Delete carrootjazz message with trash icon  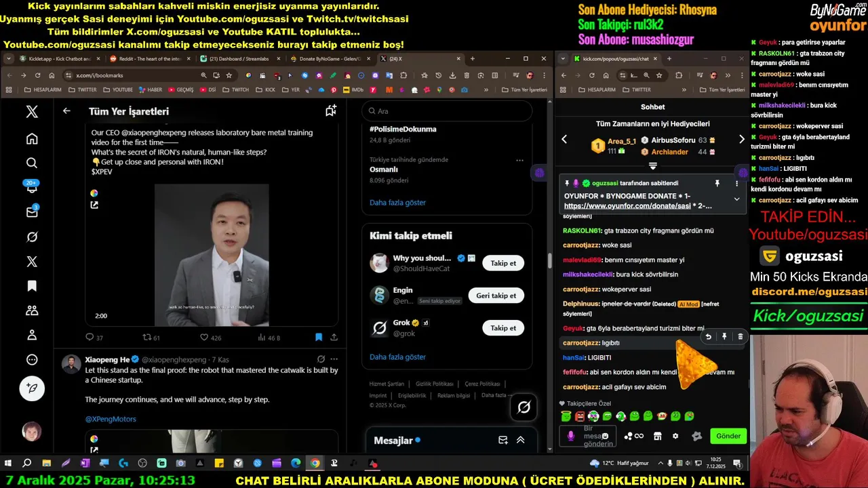(740, 337)
